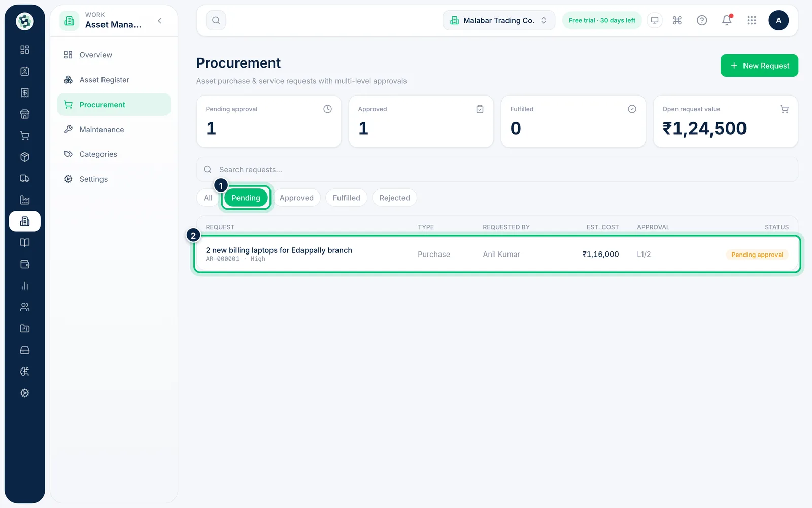Select Procurement in sidebar
This screenshot has height=508, width=812.
pos(114,105)
